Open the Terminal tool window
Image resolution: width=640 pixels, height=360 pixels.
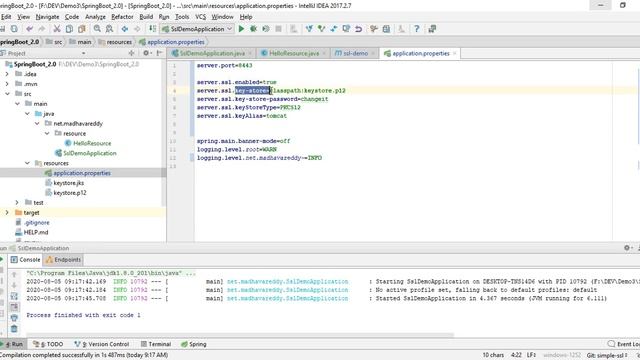coord(156,344)
